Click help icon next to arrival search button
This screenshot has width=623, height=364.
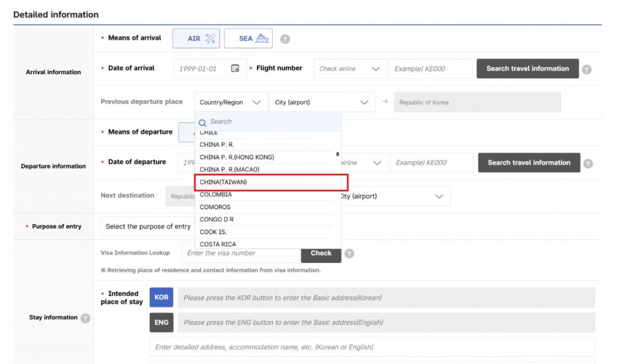(x=587, y=69)
